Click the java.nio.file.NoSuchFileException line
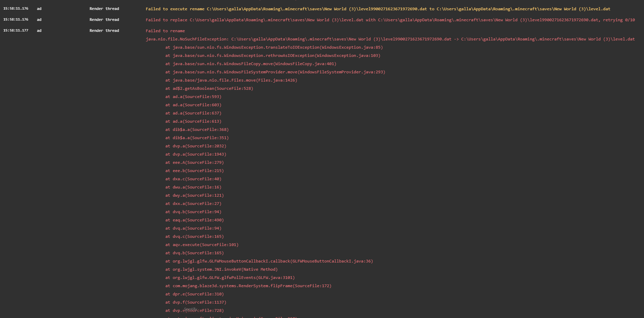 [x=390, y=39]
